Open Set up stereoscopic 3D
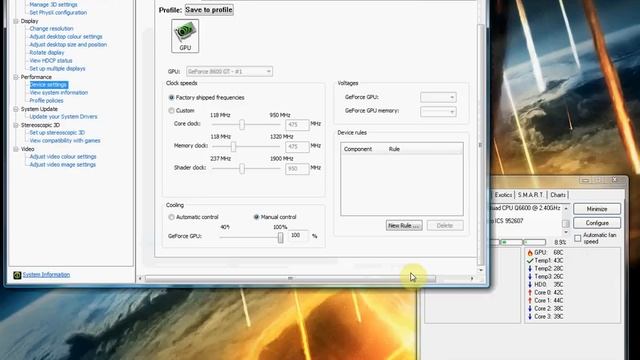Screen dimensions: 640x360 (x=57, y=133)
